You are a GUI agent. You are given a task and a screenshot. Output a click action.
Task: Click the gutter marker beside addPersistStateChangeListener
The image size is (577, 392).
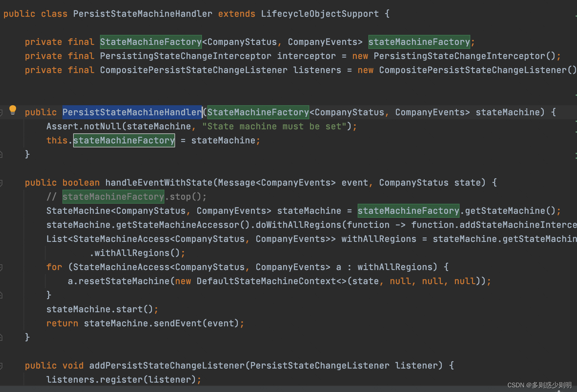coord(2,366)
